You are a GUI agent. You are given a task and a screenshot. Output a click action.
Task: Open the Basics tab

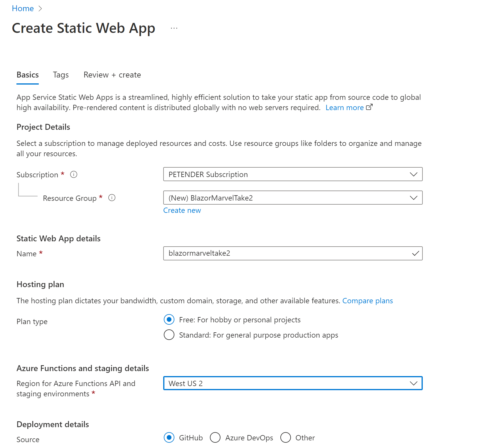(27, 75)
